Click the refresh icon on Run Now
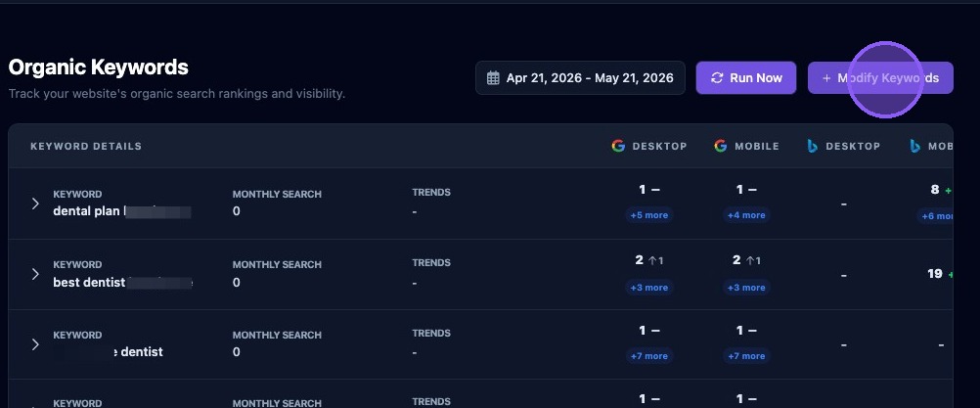This screenshot has height=408, width=980. (x=717, y=78)
